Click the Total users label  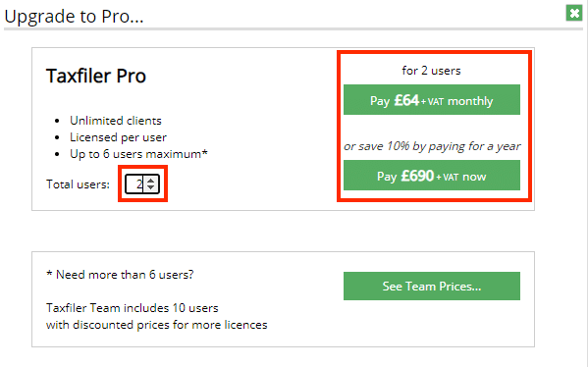[78, 184]
